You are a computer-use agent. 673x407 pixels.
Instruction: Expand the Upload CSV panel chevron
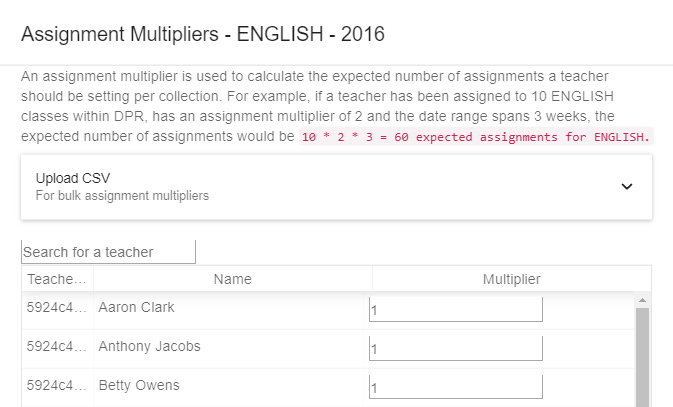[627, 186]
